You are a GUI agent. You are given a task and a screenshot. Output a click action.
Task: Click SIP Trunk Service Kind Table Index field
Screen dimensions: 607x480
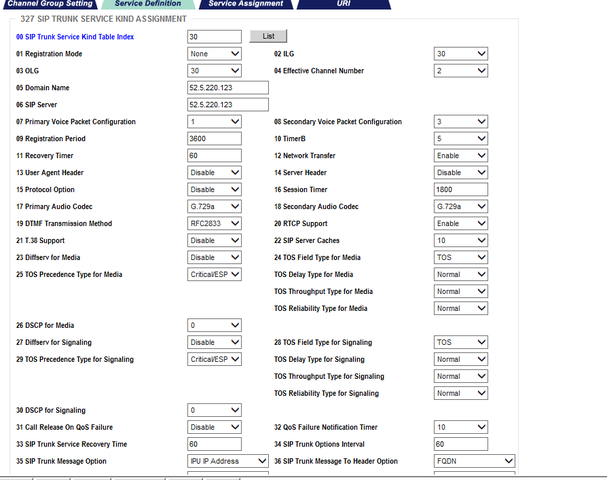click(214, 36)
